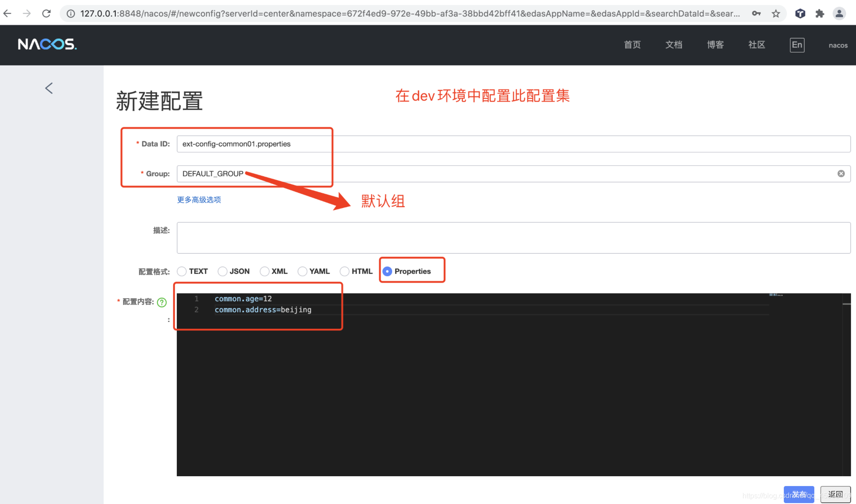Open the Extensions puzzle icon
856x504 pixels.
coord(820,13)
